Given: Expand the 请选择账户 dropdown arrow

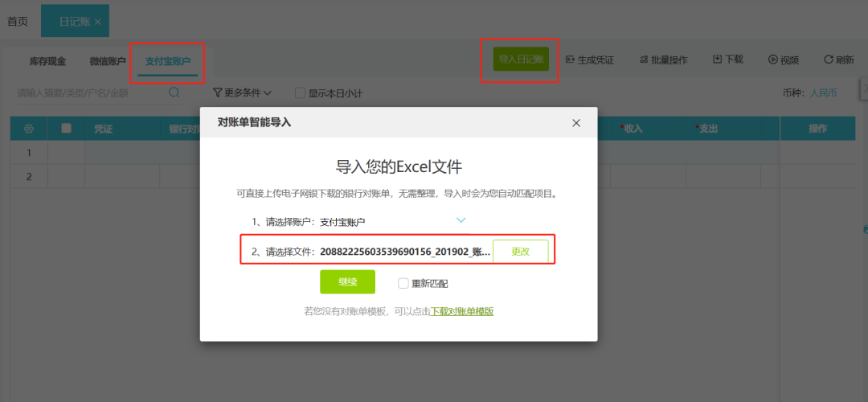Looking at the screenshot, I should tap(461, 220).
